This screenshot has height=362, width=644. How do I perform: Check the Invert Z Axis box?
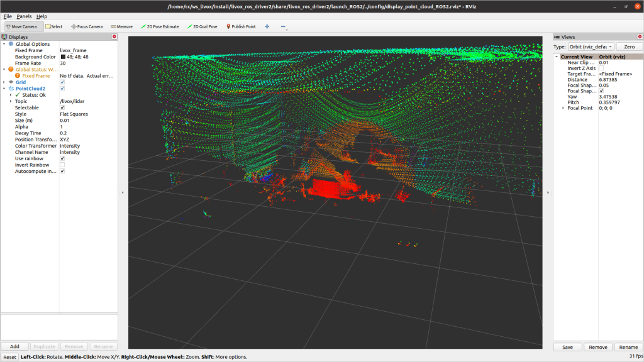tap(601, 69)
